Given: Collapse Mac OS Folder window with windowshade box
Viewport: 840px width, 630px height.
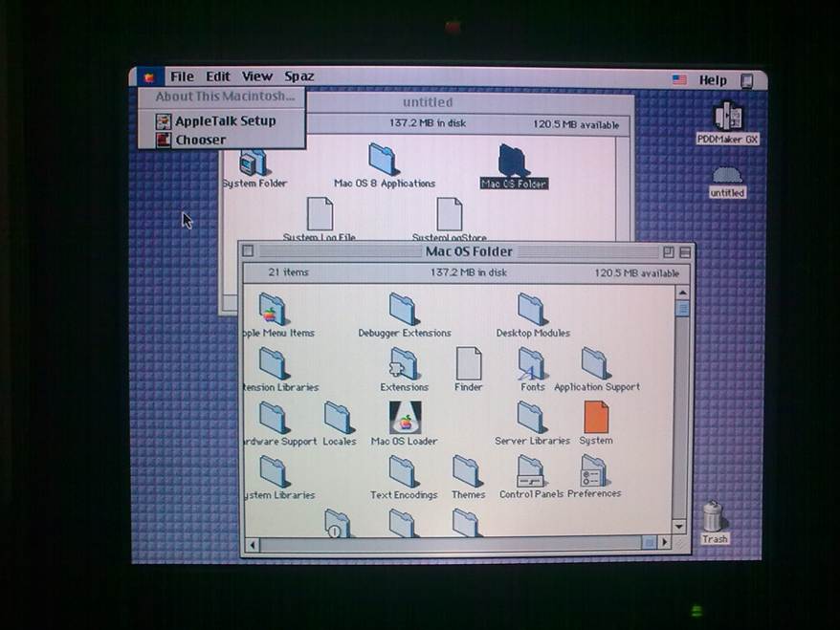Looking at the screenshot, I should pyautogui.click(x=685, y=252).
